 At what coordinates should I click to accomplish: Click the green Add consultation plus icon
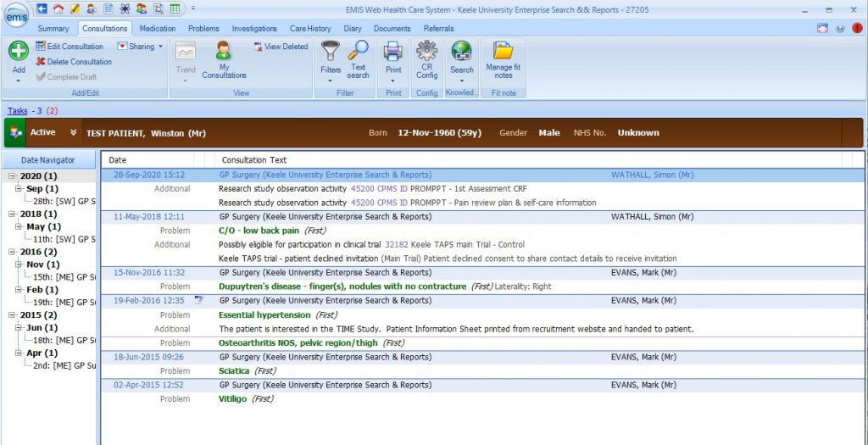click(19, 51)
